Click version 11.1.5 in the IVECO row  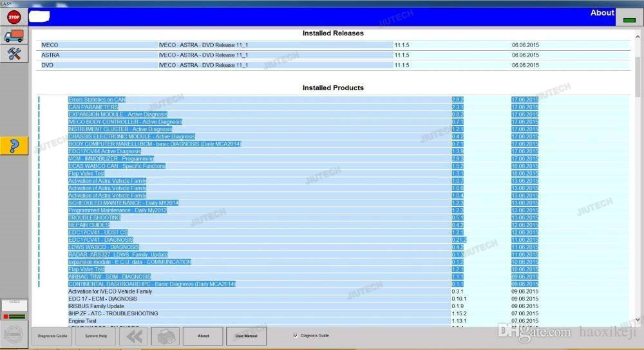tap(402, 45)
